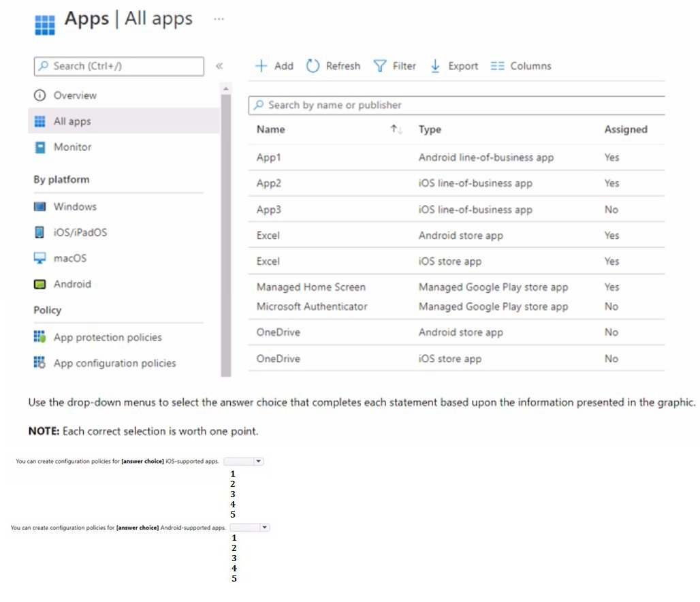Screen dimensions: 700x602
Task: Collapse sidebar with double chevron
Action: 219,66
